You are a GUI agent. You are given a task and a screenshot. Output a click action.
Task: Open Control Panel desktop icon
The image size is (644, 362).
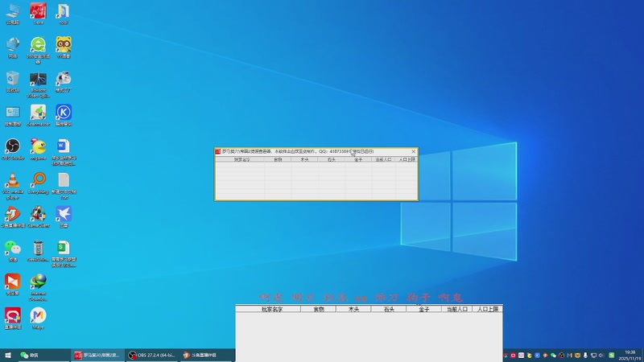pos(13,115)
